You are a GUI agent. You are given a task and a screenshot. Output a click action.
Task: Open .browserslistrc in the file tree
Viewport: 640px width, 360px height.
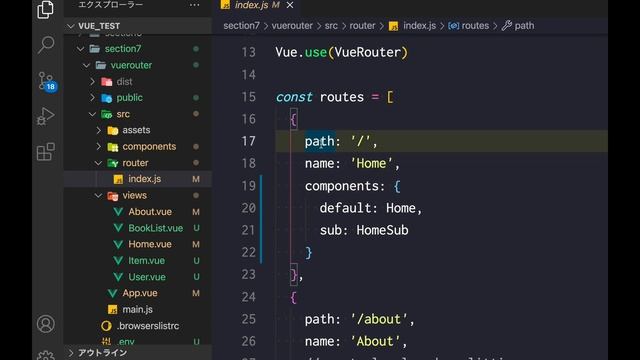tap(138, 326)
